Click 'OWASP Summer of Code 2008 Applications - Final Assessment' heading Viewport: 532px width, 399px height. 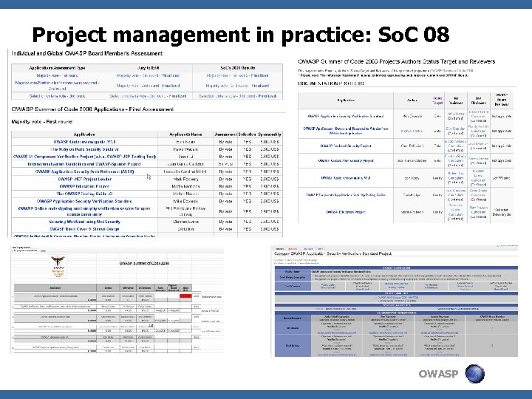pyautogui.click(x=92, y=109)
